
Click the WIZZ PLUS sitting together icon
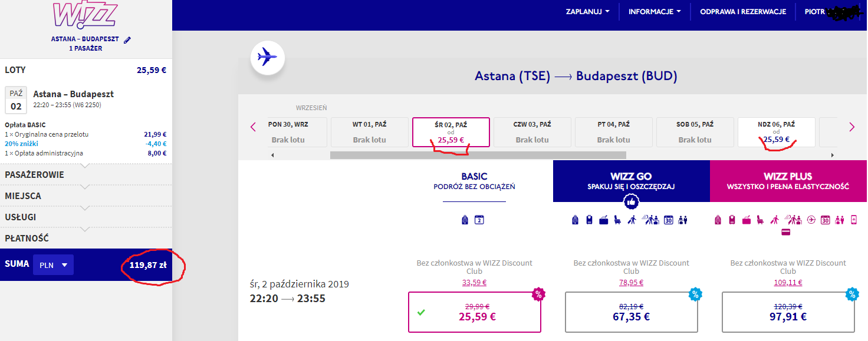click(840, 220)
